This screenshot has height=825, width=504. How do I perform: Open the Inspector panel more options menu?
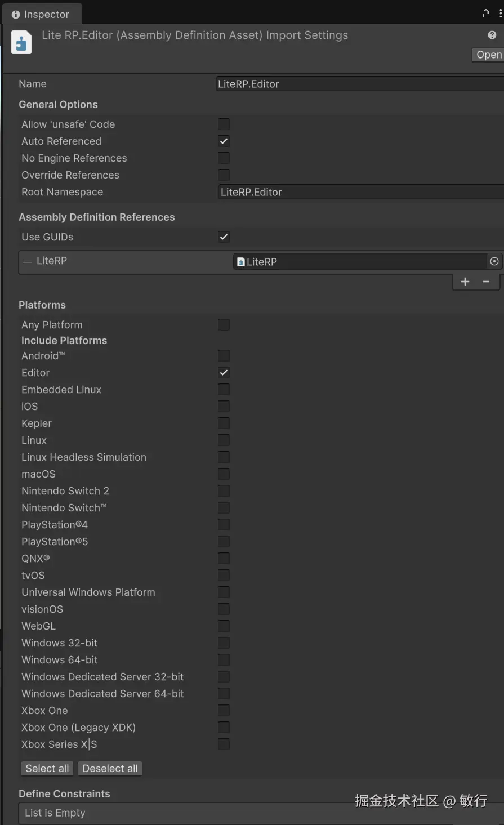pyautogui.click(x=501, y=14)
